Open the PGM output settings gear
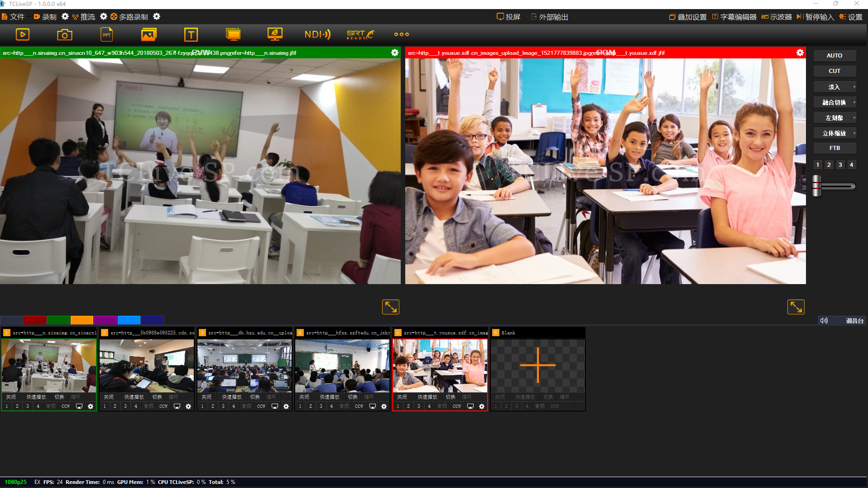 (x=800, y=53)
